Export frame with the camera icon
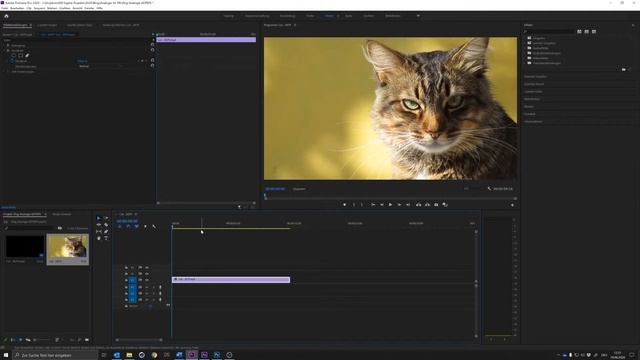This screenshot has height=360, width=640. (x=436, y=204)
